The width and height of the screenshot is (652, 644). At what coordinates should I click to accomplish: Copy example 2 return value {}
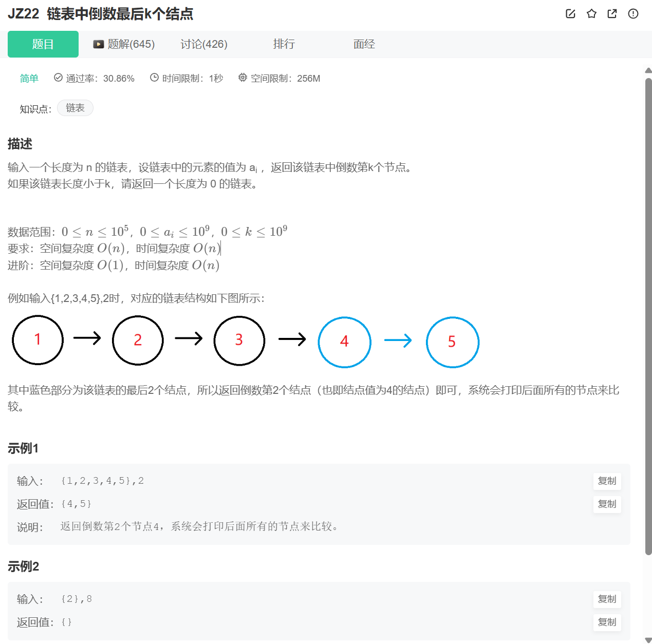pos(607,622)
